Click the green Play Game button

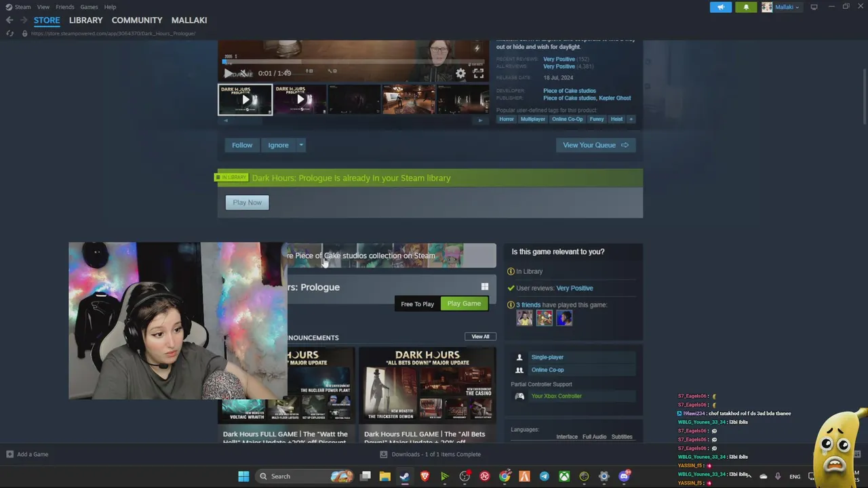point(464,304)
